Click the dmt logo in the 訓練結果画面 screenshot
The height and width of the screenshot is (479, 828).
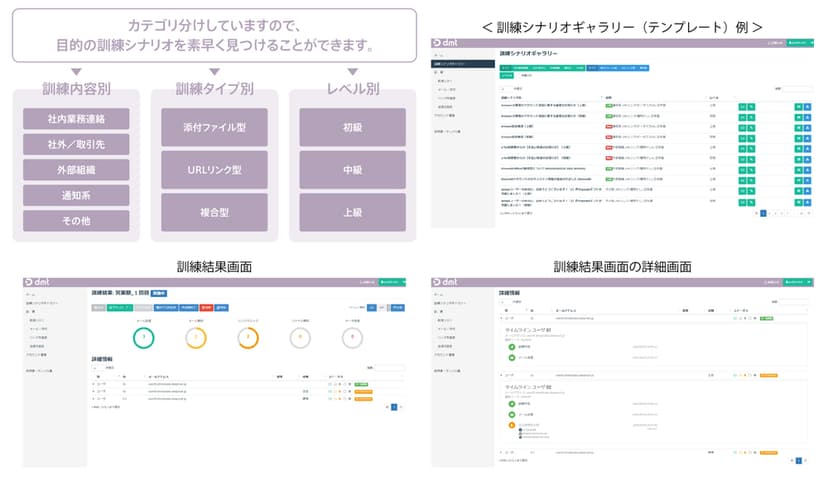[37, 282]
